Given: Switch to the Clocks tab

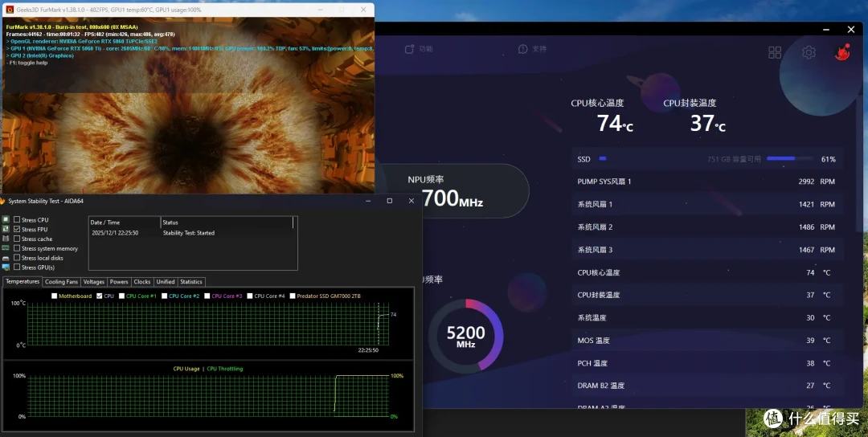Looking at the screenshot, I should [142, 282].
